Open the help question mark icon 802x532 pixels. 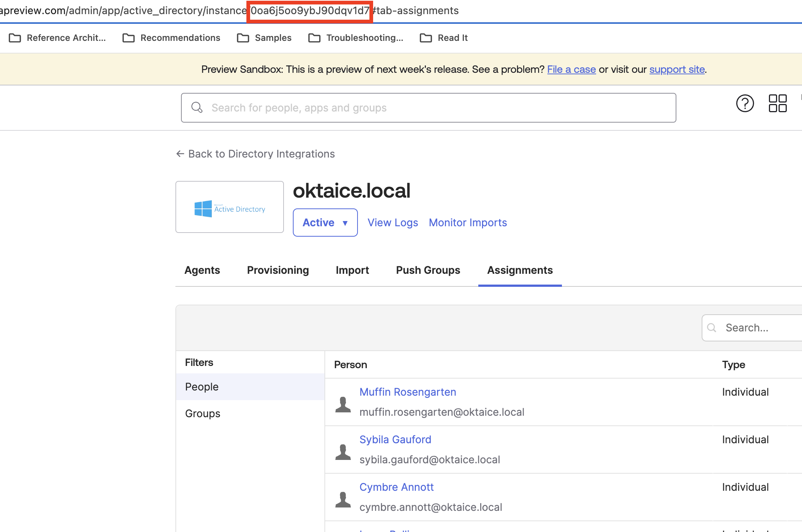click(745, 103)
